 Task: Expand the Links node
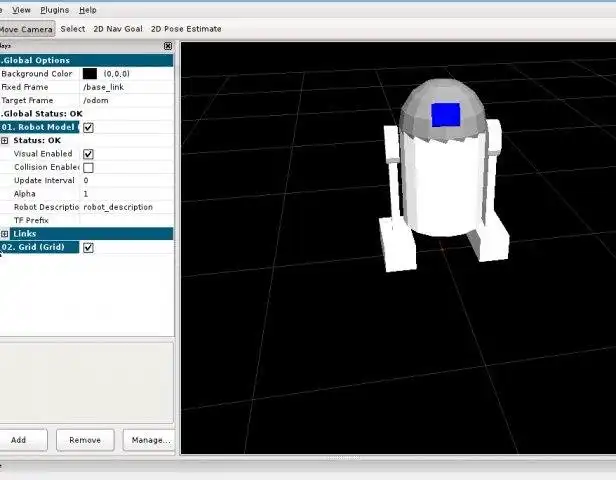pos(4,234)
